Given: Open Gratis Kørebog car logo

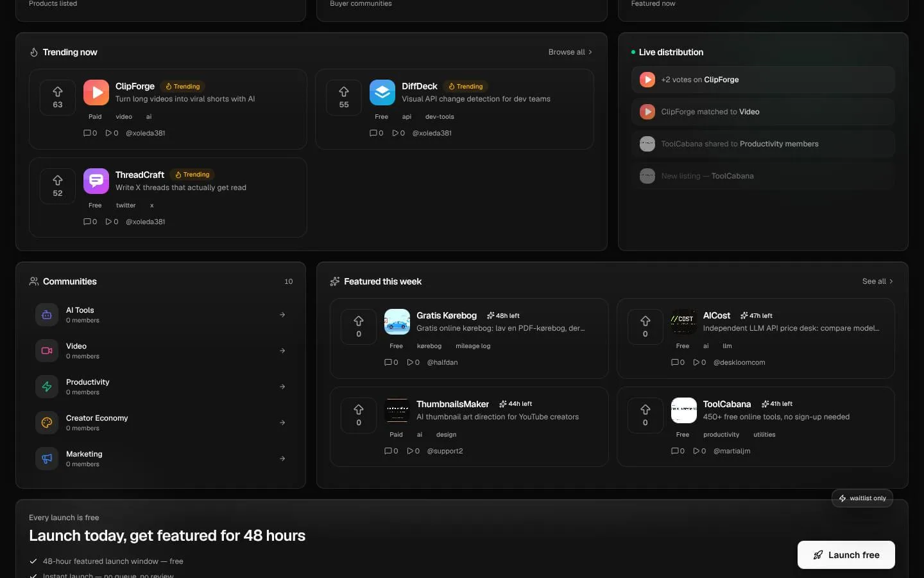Looking at the screenshot, I should (x=397, y=322).
